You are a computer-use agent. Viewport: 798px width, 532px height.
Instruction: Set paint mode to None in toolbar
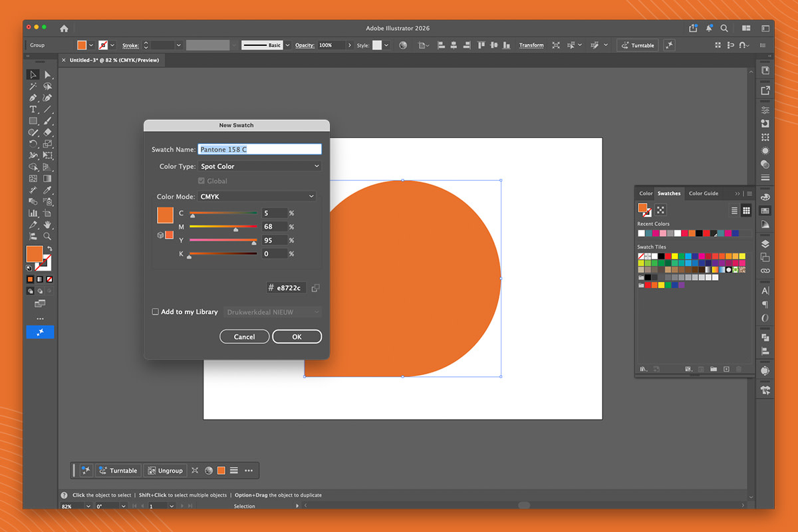(x=49, y=279)
